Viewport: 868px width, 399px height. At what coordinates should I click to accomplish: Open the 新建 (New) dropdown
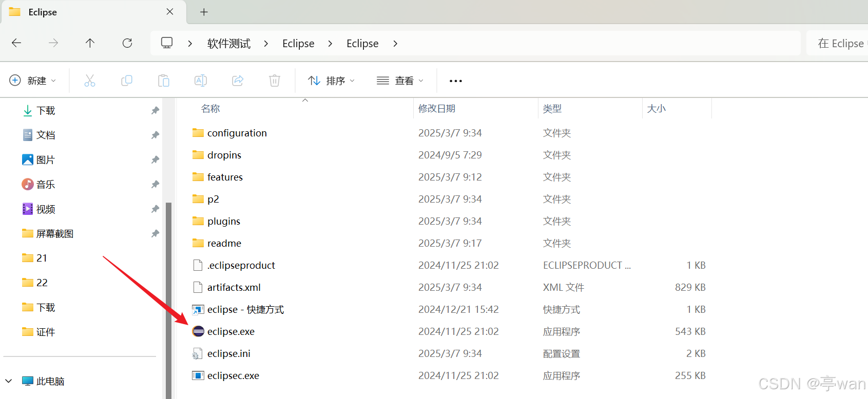pos(33,81)
